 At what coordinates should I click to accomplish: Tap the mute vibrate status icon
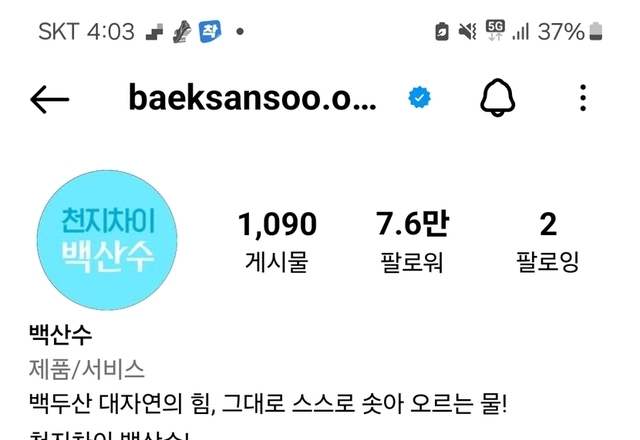pos(468,31)
